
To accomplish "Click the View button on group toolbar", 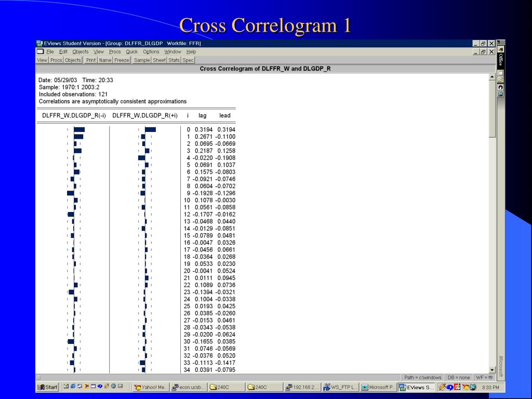I will (42, 60).
